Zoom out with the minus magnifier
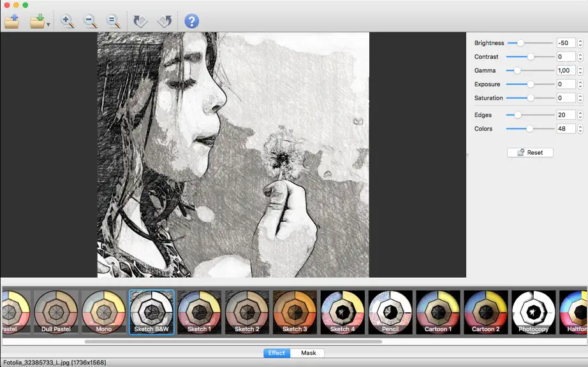 coord(91,22)
